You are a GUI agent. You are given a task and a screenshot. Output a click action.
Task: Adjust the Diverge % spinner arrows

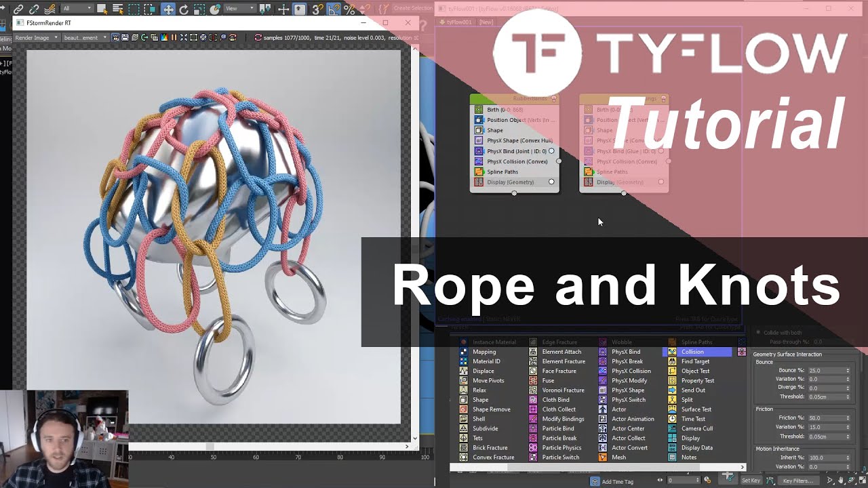(847, 388)
